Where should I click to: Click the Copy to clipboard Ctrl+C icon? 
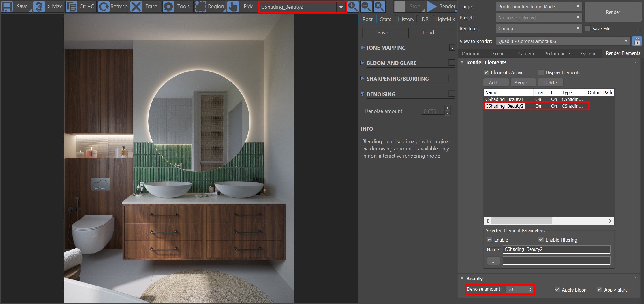point(71,6)
